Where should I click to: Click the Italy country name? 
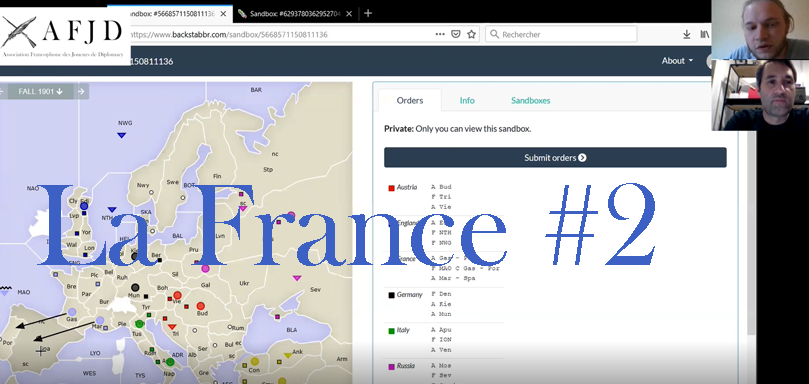pyautogui.click(x=403, y=330)
